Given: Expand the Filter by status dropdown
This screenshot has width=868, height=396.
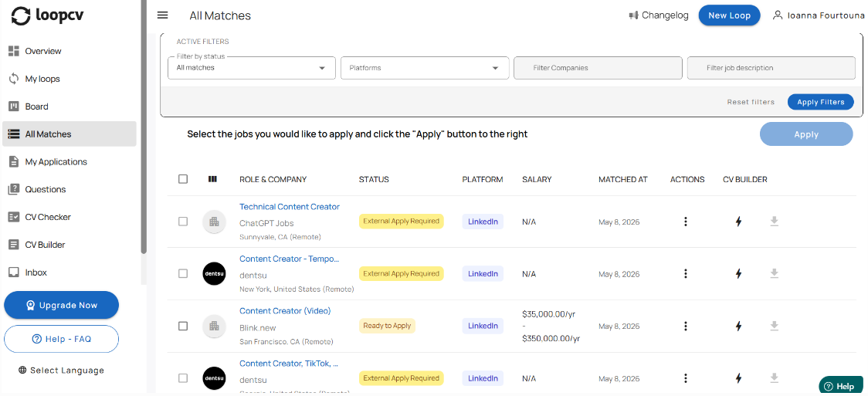Looking at the screenshot, I should (251, 68).
